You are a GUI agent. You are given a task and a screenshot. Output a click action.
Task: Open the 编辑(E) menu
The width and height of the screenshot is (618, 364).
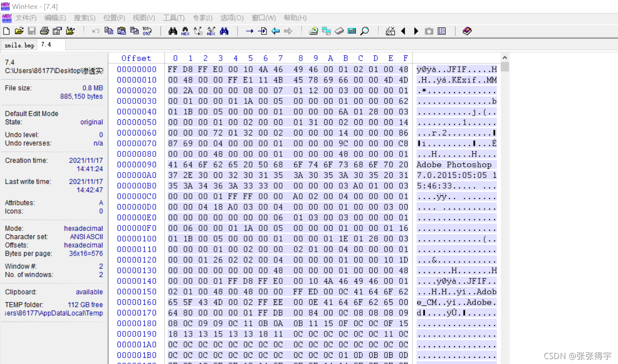pos(55,18)
